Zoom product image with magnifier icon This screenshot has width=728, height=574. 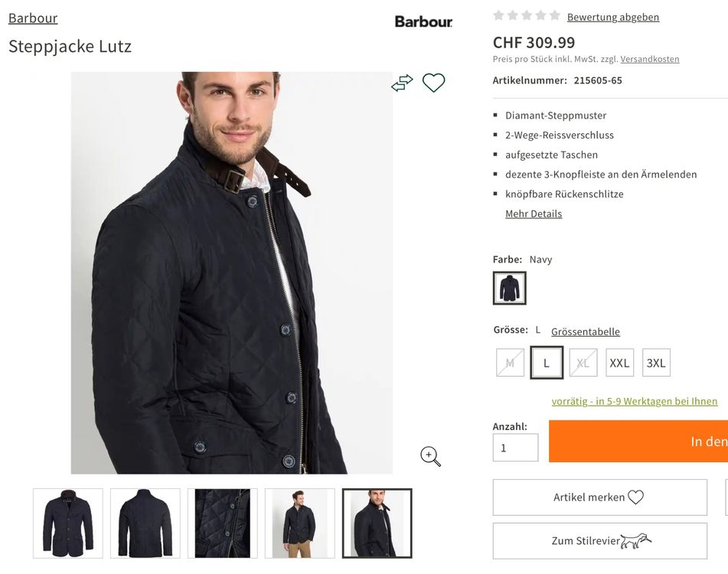[431, 457]
